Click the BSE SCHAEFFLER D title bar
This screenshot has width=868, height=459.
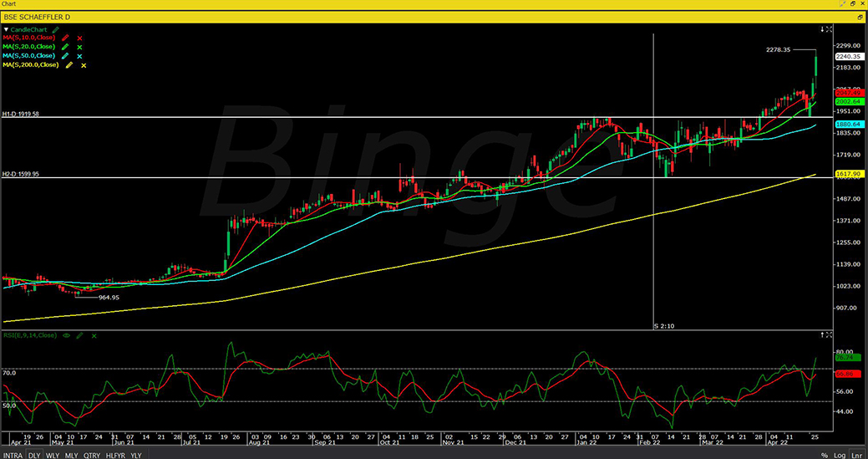(x=434, y=18)
